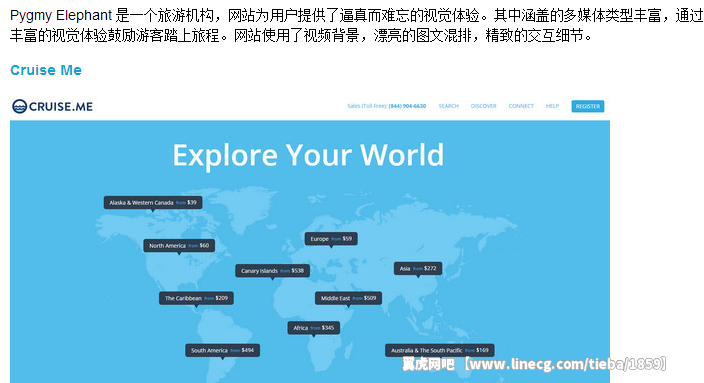Choose the North America from $60 tag
Screen dimensions: 704x383
tap(179, 246)
